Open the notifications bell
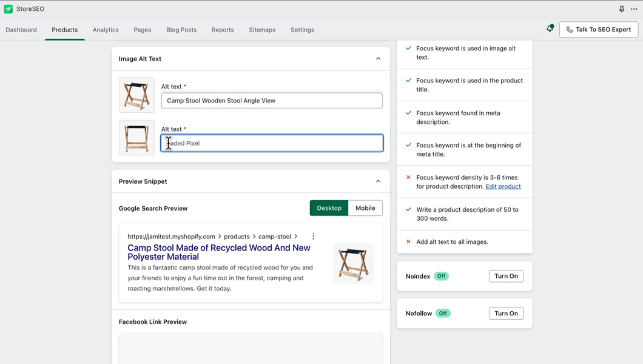 click(x=550, y=29)
